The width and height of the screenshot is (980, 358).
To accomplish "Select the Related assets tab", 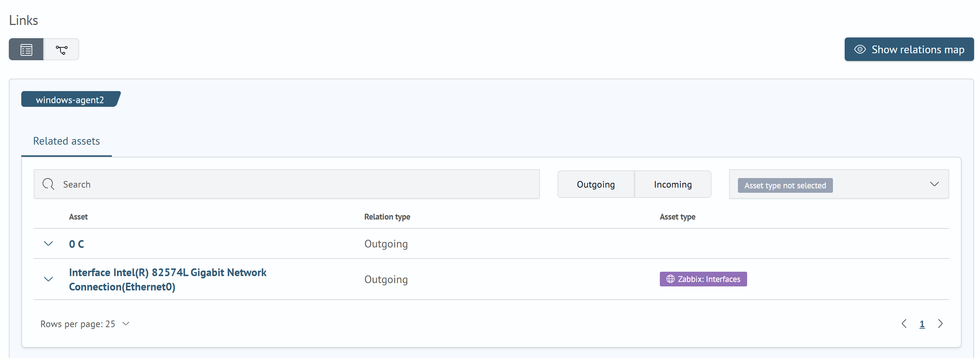I will pos(66,141).
